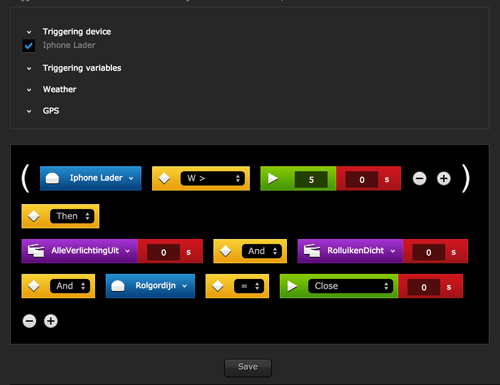Click the scene clapper icon on AlleVerlichtingUit
The height and width of the screenshot is (385, 500).
pyautogui.click(x=36, y=251)
